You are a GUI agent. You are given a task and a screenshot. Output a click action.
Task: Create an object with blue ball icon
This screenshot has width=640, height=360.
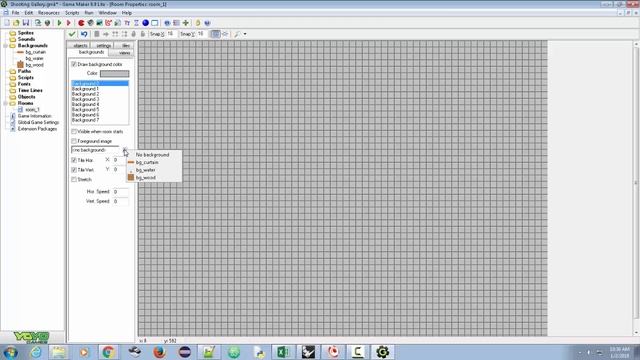[x=145, y=23]
